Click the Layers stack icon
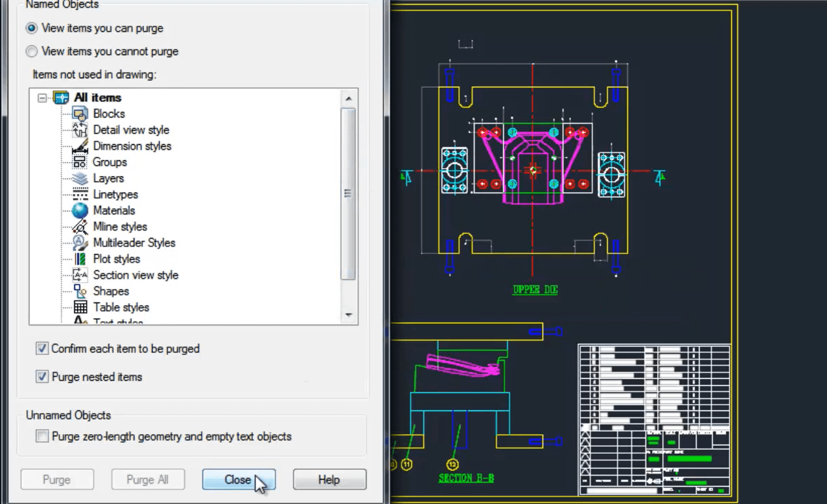The image size is (827, 504). [80, 179]
